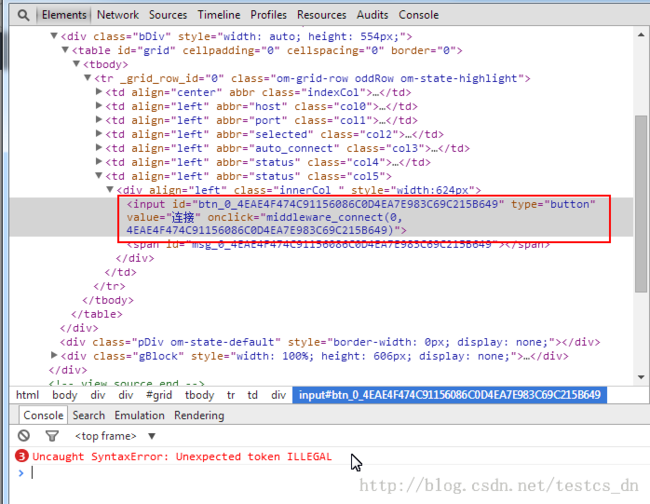
Task: Expand the td class col4 node
Action: click(99, 162)
